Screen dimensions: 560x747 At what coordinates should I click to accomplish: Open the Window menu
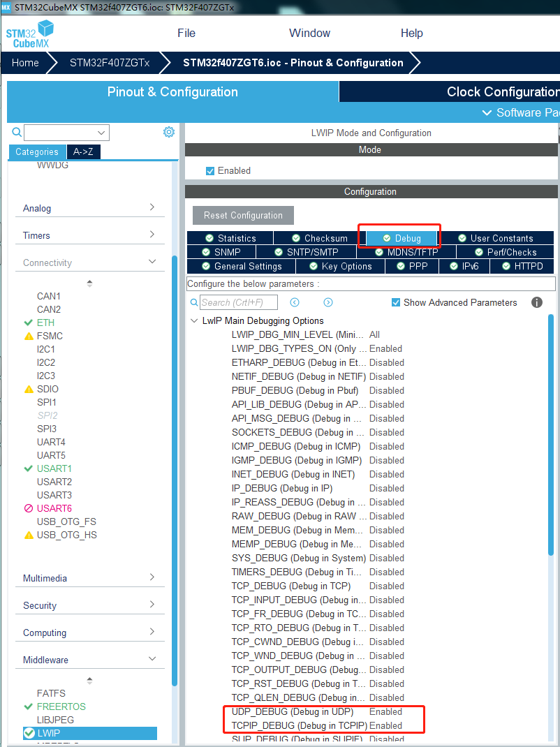[309, 33]
